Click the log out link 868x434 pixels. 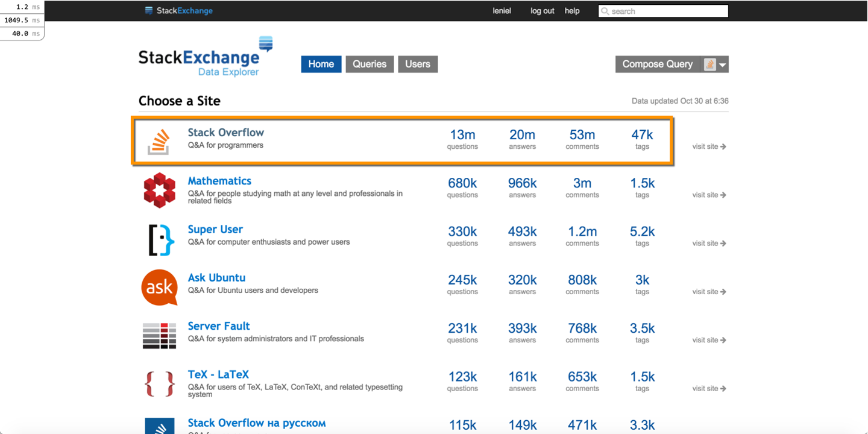click(x=541, y=11)
